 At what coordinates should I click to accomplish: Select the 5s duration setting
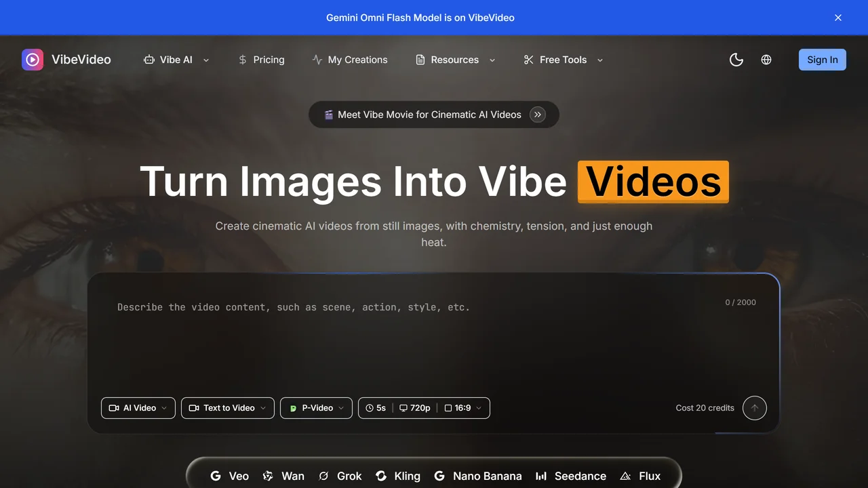pyautogui.click(x=376, y=408)
